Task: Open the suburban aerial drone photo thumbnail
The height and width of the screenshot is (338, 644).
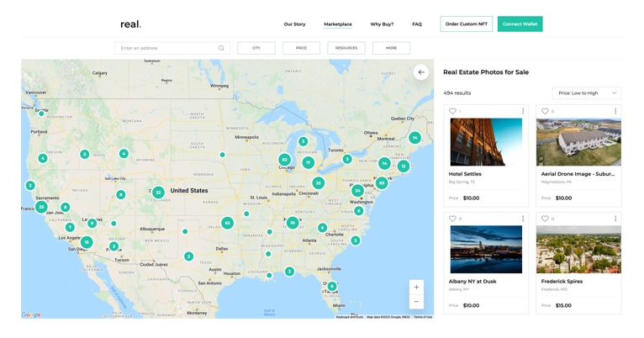Action: coord(578,142)
